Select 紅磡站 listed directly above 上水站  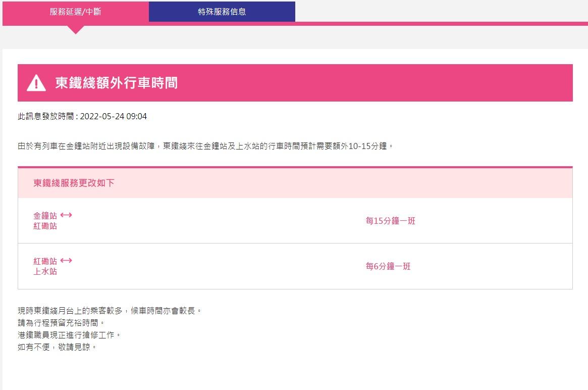(45, 261)
